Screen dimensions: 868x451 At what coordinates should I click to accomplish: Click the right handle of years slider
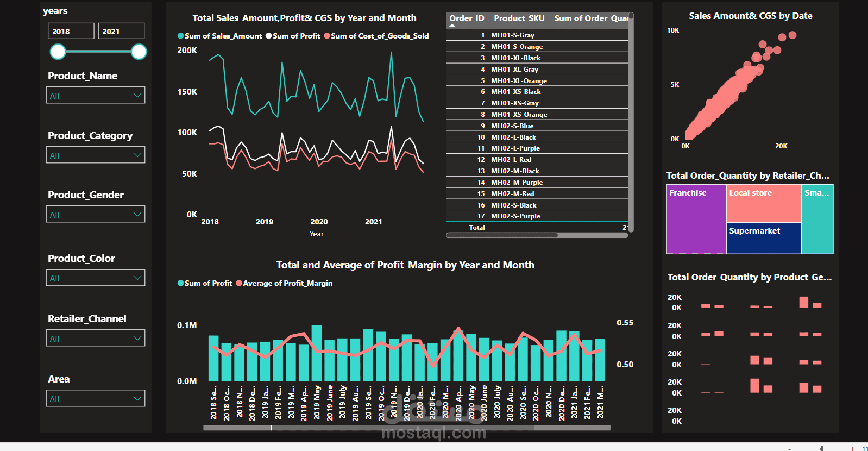click(139, 52)
